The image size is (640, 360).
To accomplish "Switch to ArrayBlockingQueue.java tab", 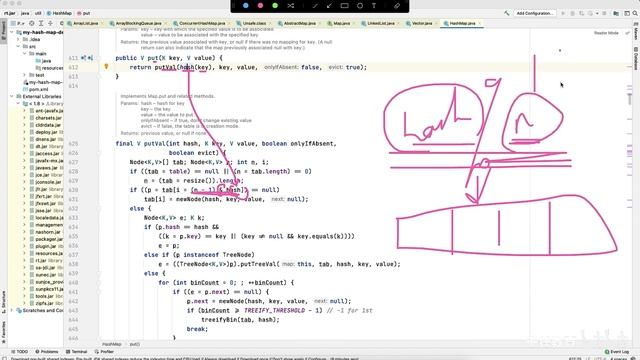I will [138, 23].
